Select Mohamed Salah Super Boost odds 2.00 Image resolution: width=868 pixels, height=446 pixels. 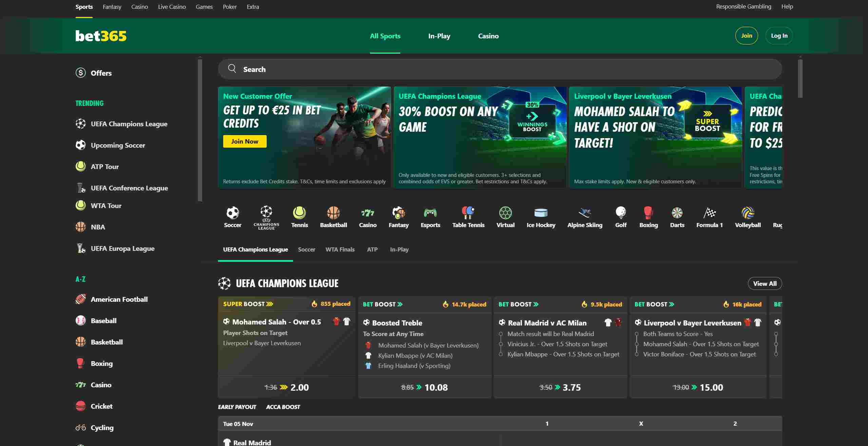(286, 387)
